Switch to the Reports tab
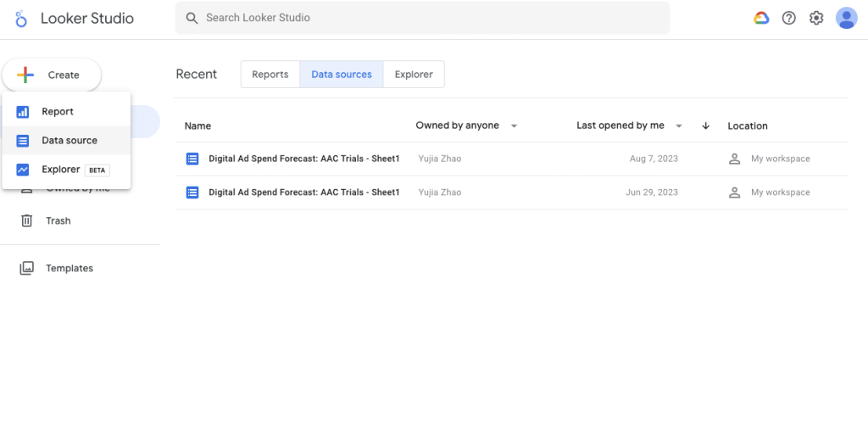The width and height of the screenshot is (868, 440). [270, 74]
